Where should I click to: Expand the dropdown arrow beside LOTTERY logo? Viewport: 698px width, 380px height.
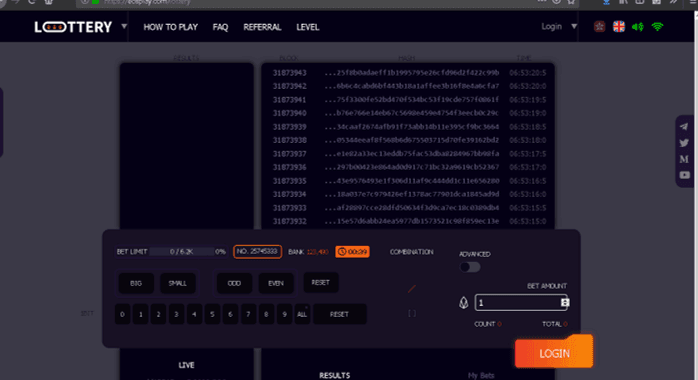pyautogui.click(x=124, y=27)
